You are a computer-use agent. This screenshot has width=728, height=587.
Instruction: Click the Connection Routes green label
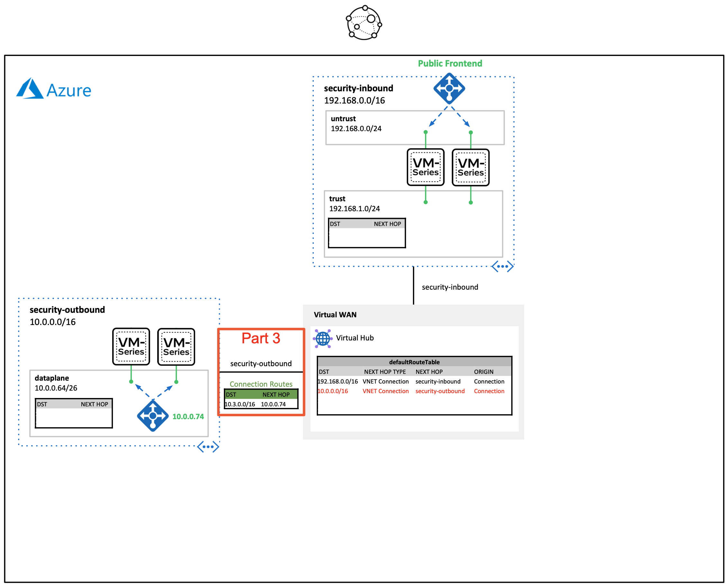[261, 384]
